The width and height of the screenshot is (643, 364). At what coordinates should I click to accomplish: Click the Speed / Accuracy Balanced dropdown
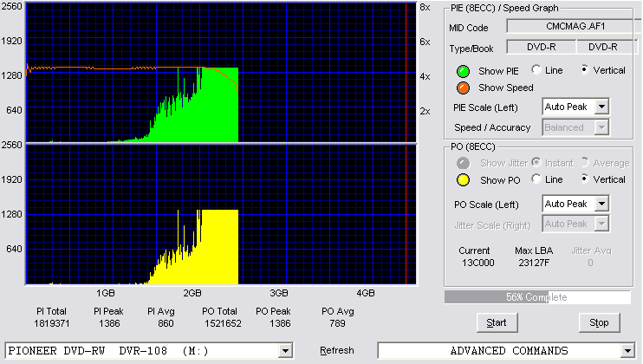coord(575,127)
